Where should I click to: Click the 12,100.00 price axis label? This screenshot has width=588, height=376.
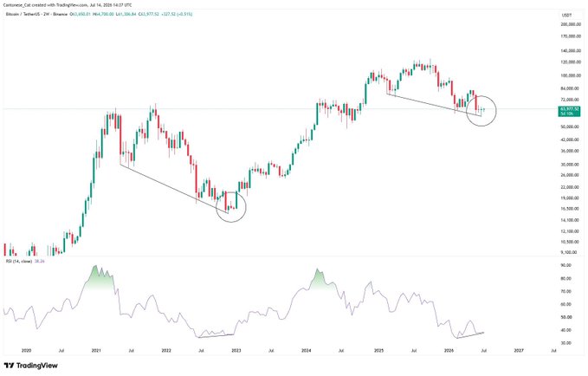[571, 231]
